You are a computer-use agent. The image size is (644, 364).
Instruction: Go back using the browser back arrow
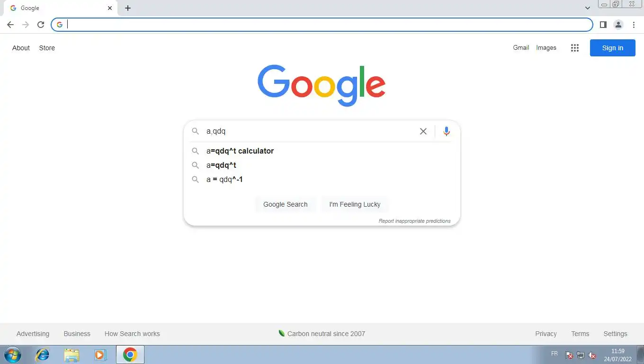[10, 25]
